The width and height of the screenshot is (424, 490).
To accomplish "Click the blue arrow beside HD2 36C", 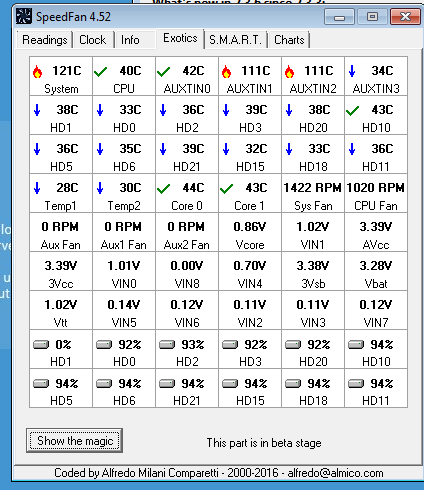I will [163, 110].
